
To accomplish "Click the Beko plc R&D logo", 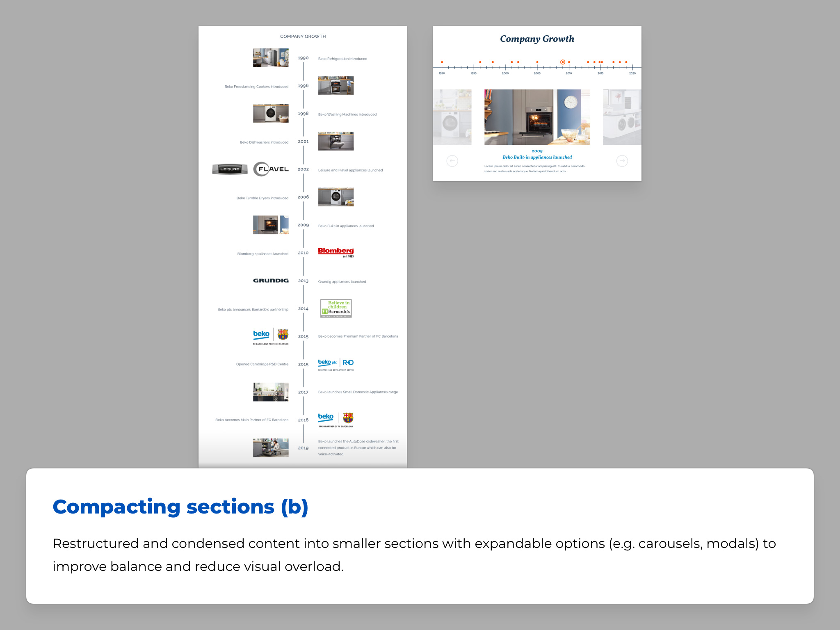I will [336, 364].
